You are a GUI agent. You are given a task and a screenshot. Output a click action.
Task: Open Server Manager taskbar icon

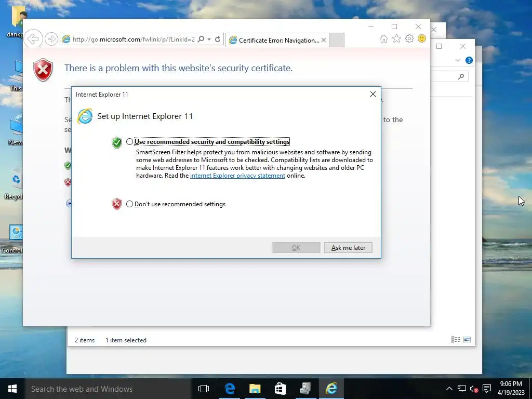pyautogui.click(x=305, y=389)
